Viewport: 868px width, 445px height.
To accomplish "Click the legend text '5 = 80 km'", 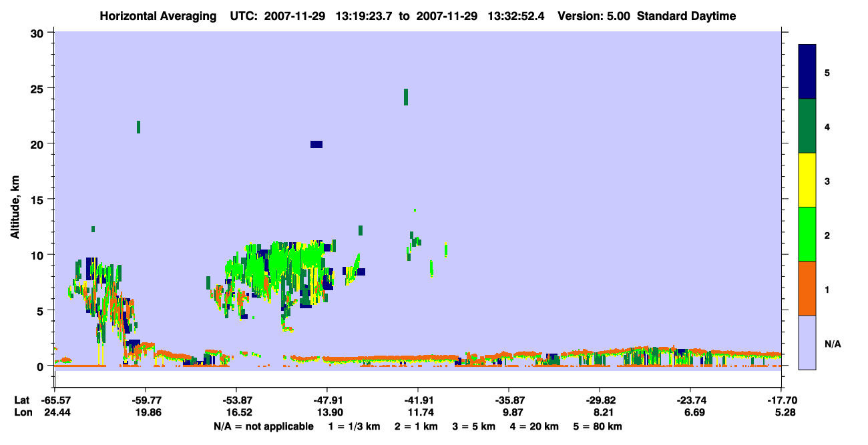I will click(x=599, y=426).
